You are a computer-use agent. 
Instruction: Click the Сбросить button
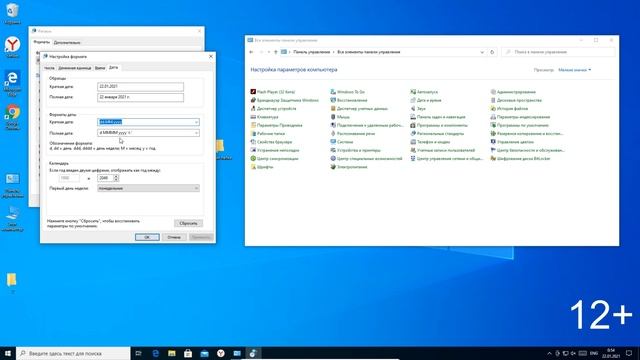188,223
